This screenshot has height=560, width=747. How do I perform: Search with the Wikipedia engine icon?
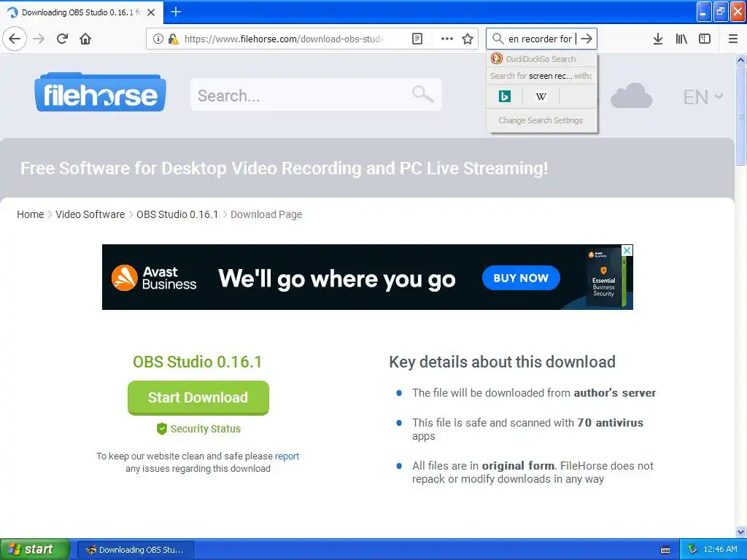541,96
